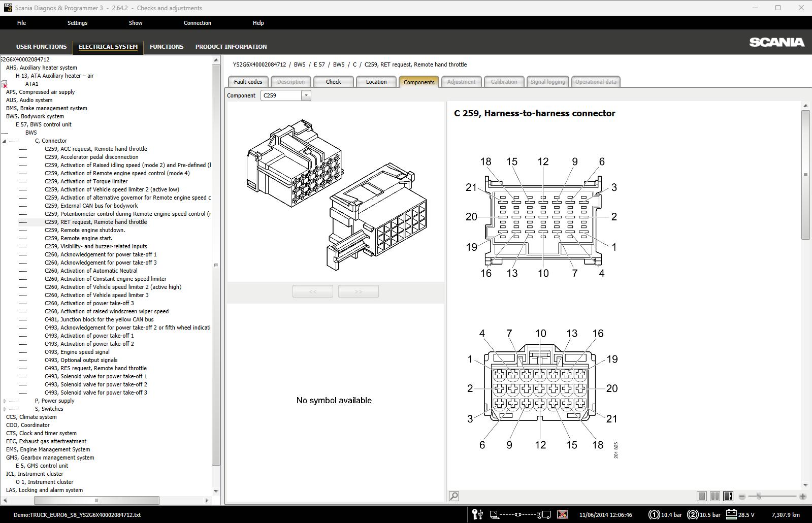Open the Connection menu

[198, 23]
